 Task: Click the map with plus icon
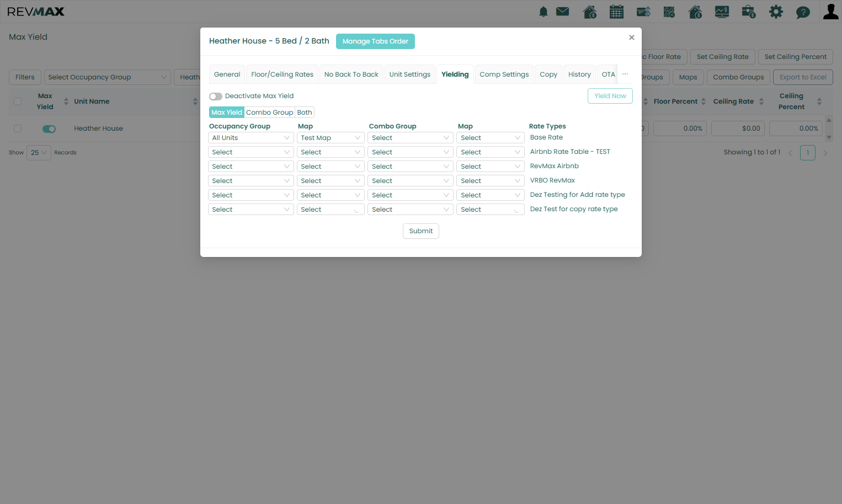(x=669, y=12)
